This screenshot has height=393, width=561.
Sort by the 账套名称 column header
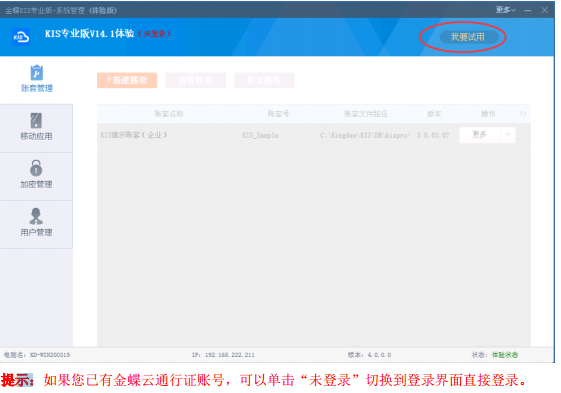click(169, 114)
